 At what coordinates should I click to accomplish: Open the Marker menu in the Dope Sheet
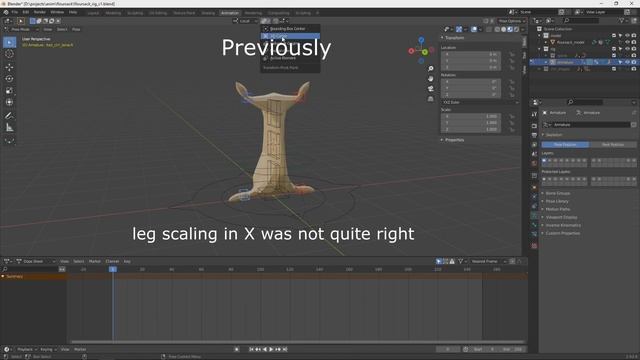pyautogui.click(x=95, y=261)
